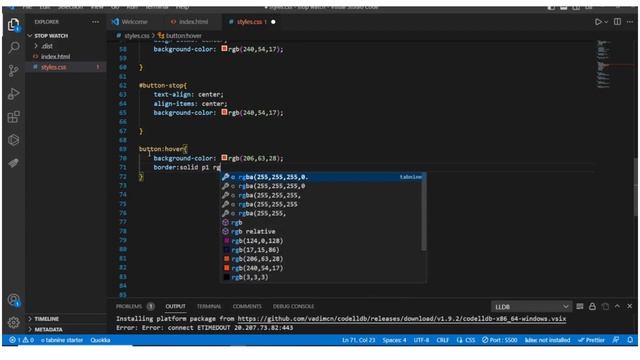640x360 pixels.
Task: Click the color swatch on line 58
Action: 224,49
